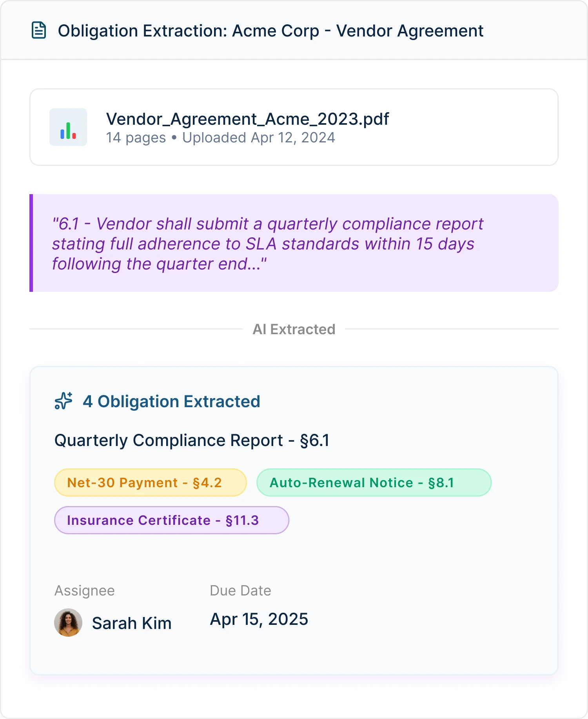
Task: Select the Insurance Certificate §11.3 tag
Action: click(x=171, y=520)
